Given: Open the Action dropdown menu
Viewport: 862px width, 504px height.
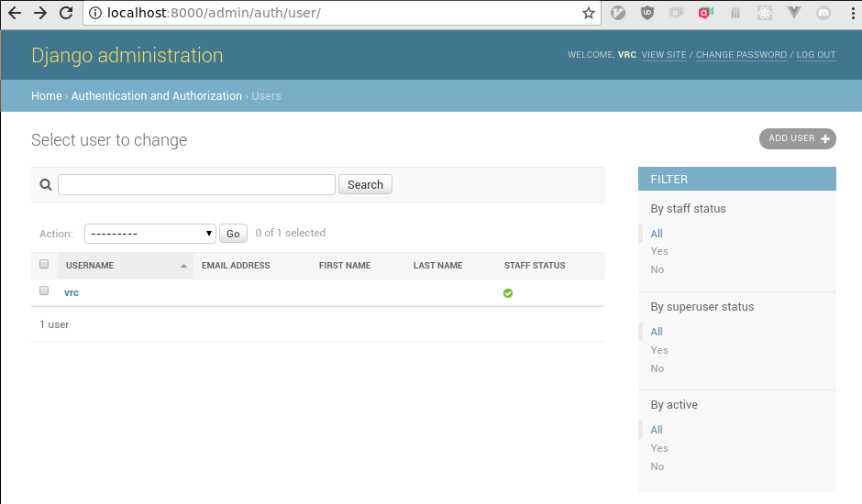Looking at the screenshot, I should [x=150, y=234].
